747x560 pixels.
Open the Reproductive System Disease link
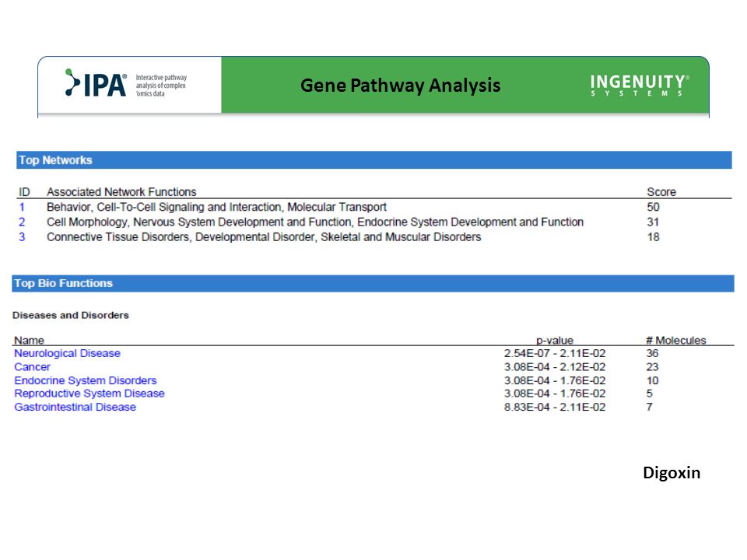tap(89, 394)
